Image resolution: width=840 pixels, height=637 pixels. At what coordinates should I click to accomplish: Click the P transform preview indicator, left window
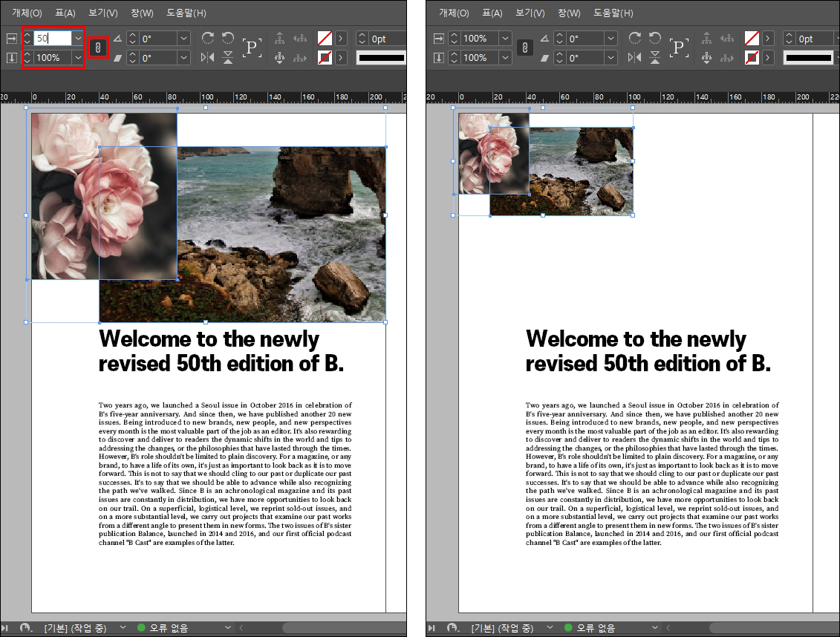[252, 48]
